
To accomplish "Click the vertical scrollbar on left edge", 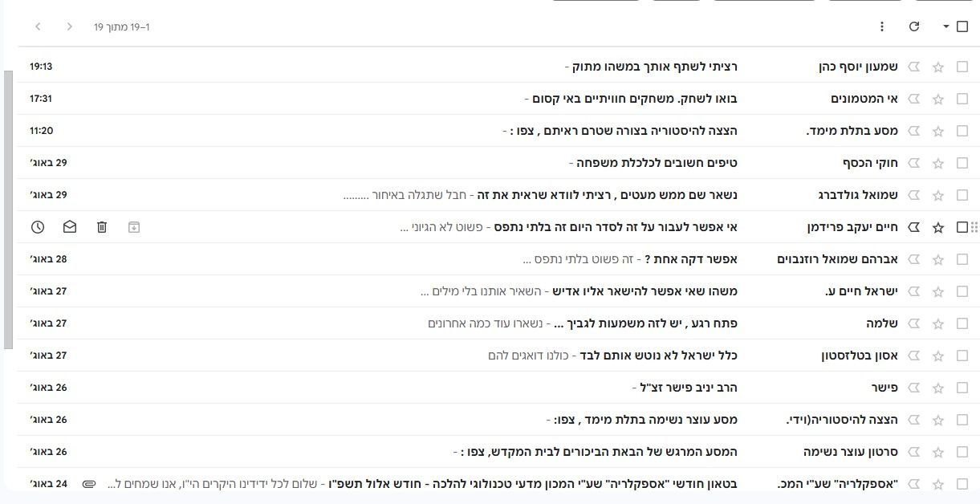I will click(x=8, y=209).
